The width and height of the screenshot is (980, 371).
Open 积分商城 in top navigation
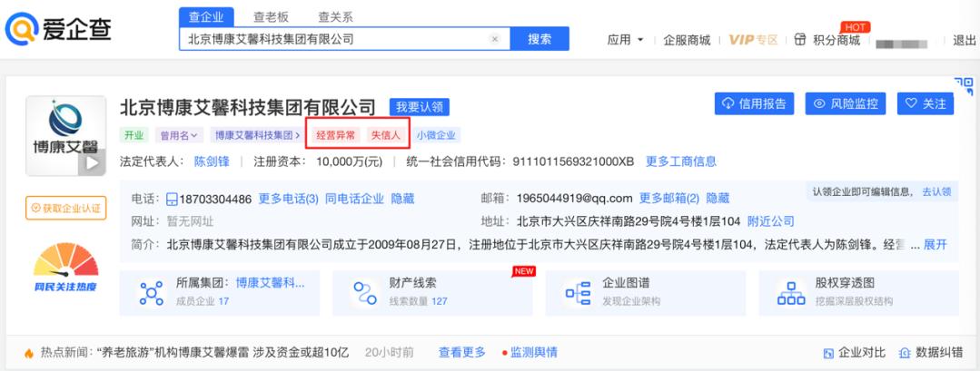pos(836,40)
